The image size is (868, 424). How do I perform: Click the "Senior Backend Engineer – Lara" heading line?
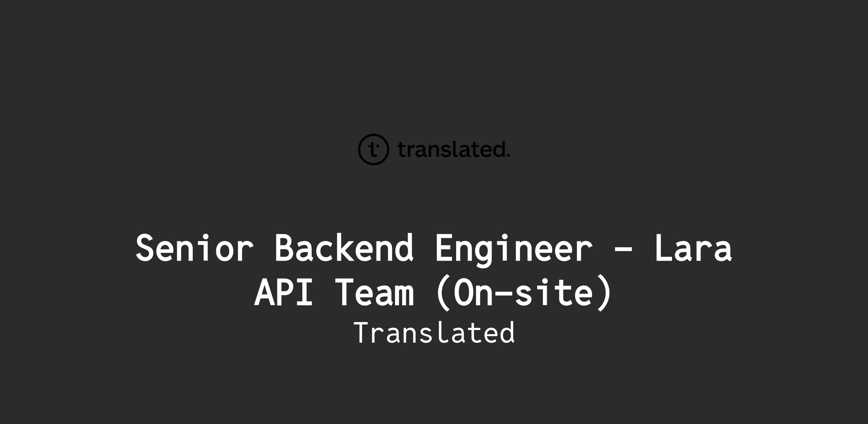[x=434, y=249]
